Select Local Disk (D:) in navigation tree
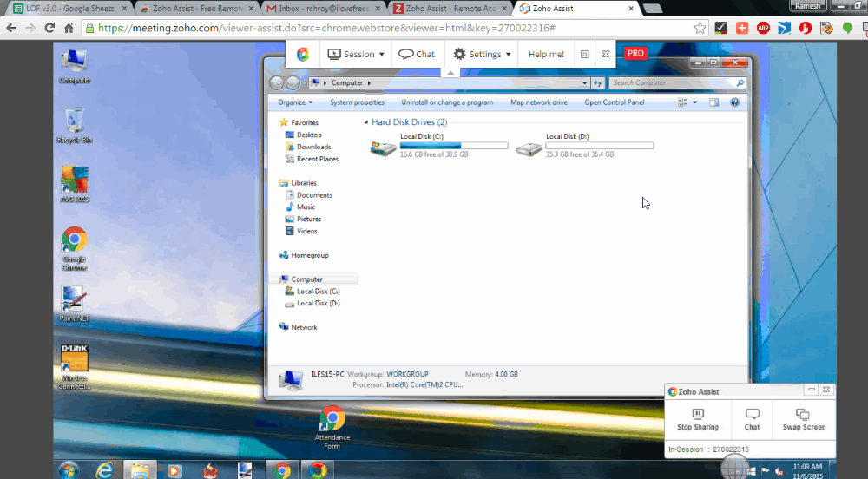The height and width of the screenshot is (479, 868). pos(312,304)
